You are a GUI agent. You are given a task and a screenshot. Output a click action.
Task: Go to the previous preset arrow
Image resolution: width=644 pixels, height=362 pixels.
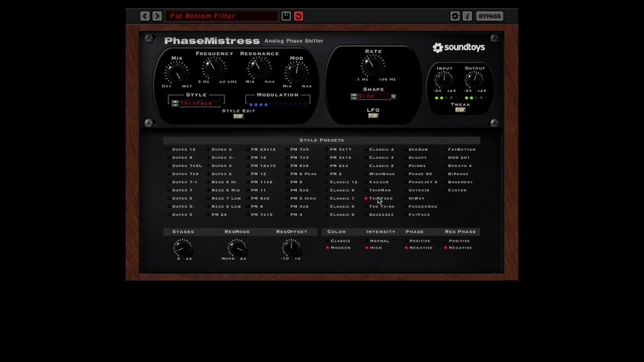145,16
